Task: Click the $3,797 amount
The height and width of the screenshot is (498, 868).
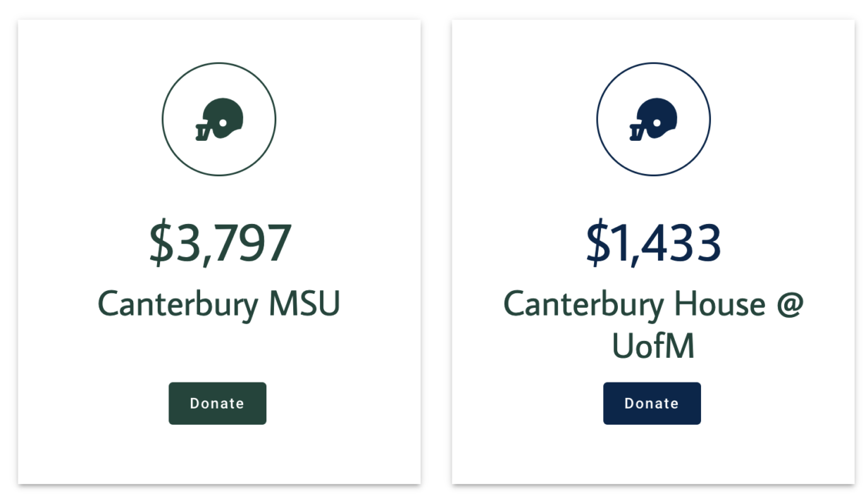Action: 220,244
